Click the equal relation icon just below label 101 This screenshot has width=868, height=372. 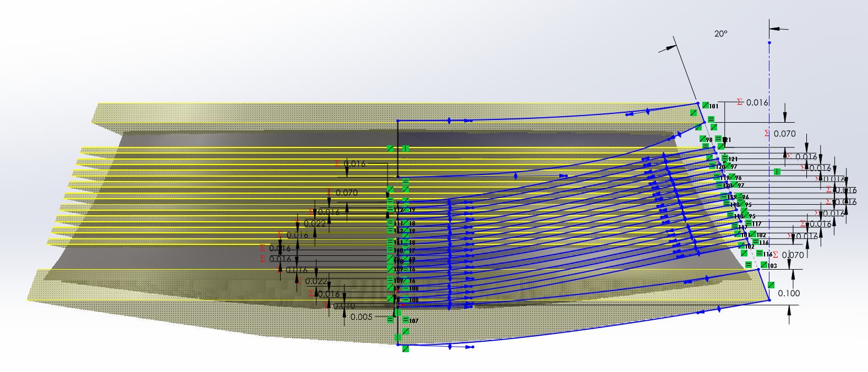point(711,119)
